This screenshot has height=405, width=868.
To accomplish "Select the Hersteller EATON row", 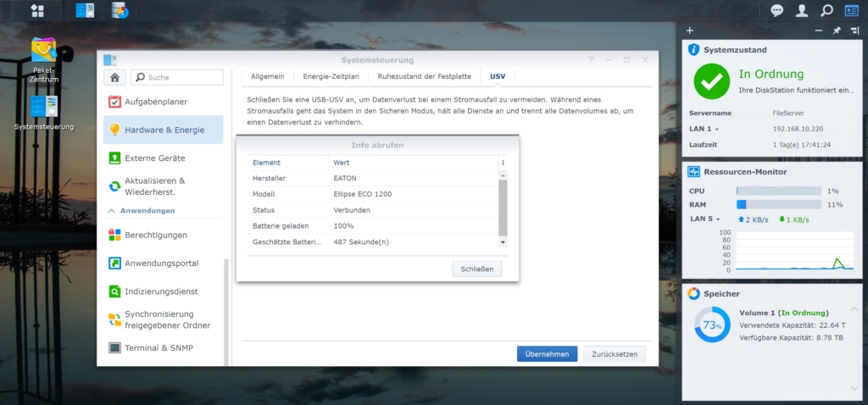I will point(373,178).
